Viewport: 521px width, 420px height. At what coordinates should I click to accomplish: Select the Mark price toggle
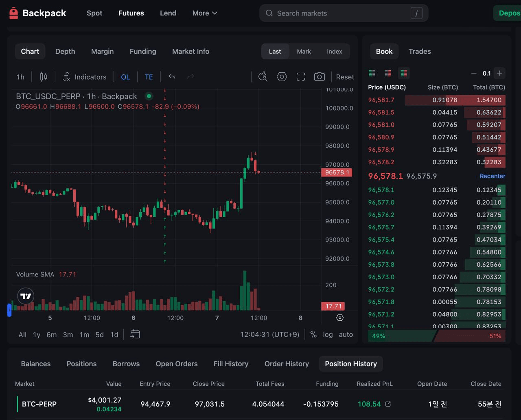click(304, 51)
